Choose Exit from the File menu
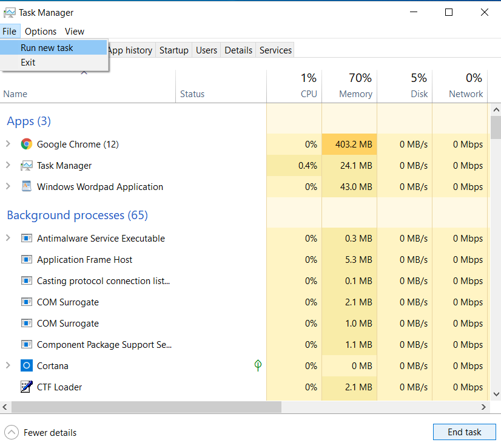The width and height of the screenshot is (501, 448). (53, 63)
